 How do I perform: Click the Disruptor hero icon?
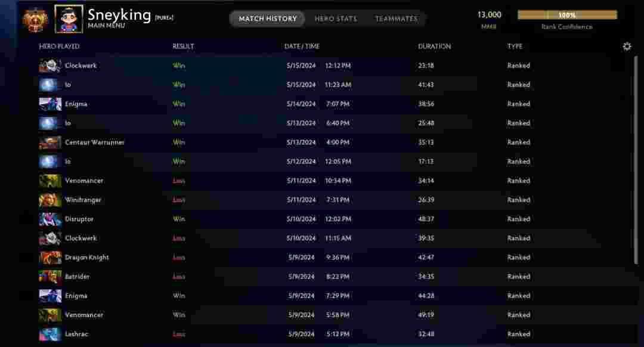[x=50, y=219]
